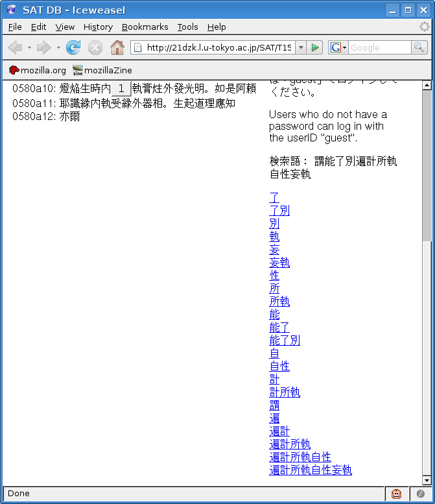435x504 pixels.
Task: Click the single-character link 遍
Action: pyautogui.click(x=274, y=418)
